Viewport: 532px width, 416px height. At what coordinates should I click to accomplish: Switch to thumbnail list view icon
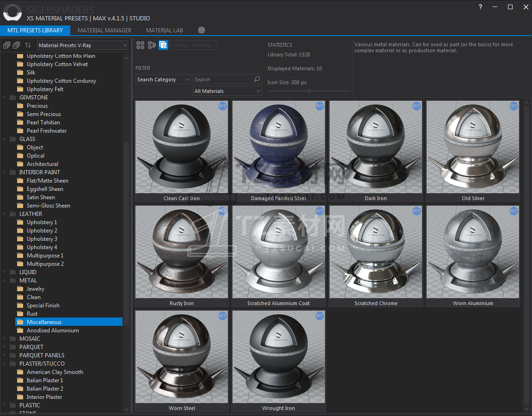click(x=152, y=45)
